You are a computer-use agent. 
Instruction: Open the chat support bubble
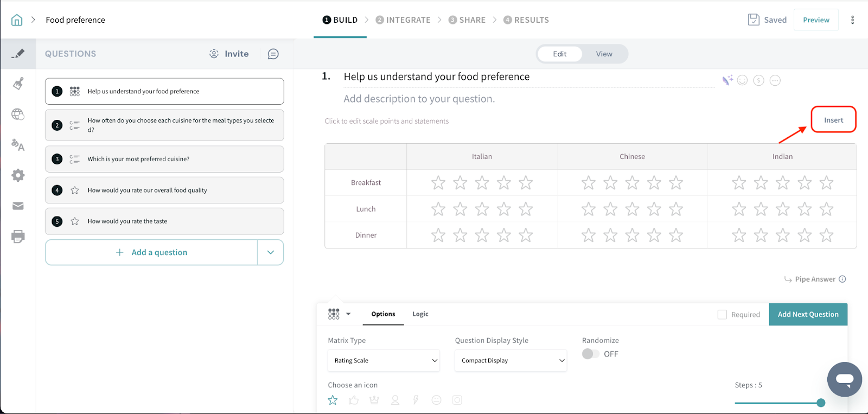pos(844,379)
